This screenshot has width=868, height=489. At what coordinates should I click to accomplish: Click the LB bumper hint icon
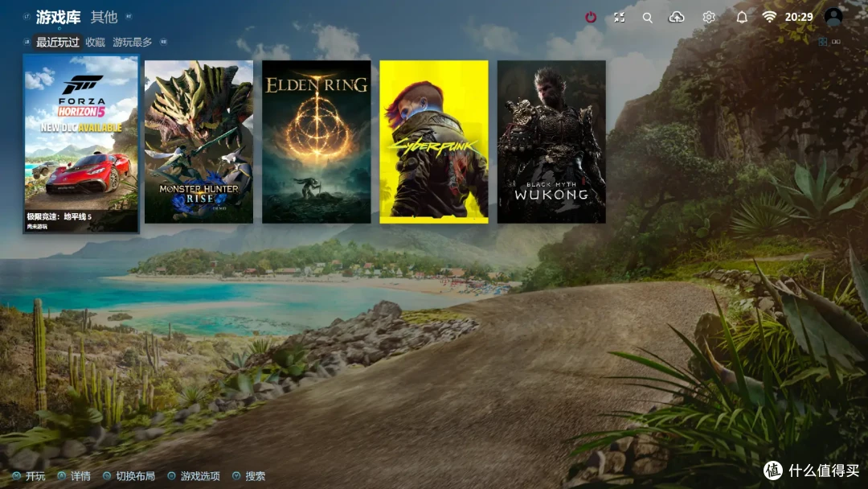[27, 42]
